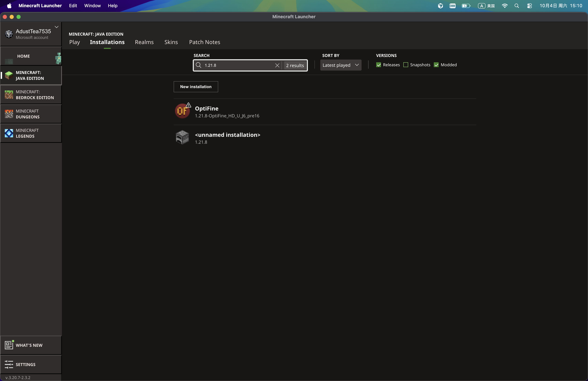Open the Window menu in menu bar
The width and height of the screenshot is (588, 381).
coord(92,6)
